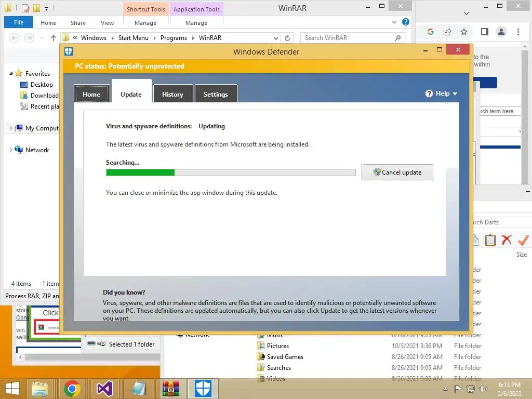Click the Windows Defender taskbar icon
This screenshot has width=532, height=399.
[203, 389]
